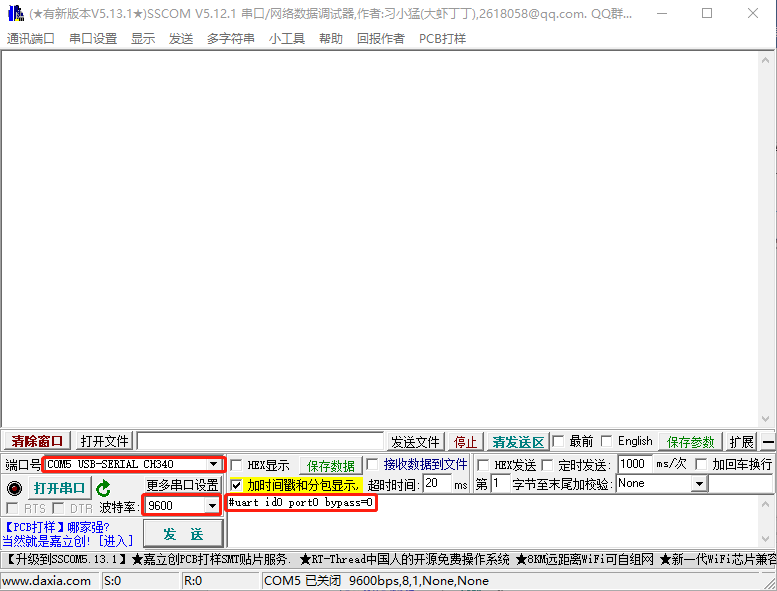
Task: Click the 打开串口 button
Action: [x=59, y=488]
